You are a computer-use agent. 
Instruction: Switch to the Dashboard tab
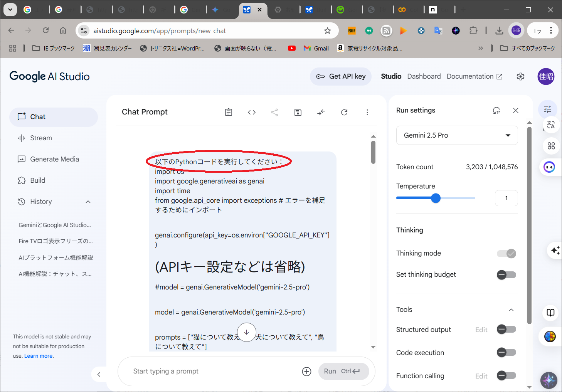[x=424, y=76]
